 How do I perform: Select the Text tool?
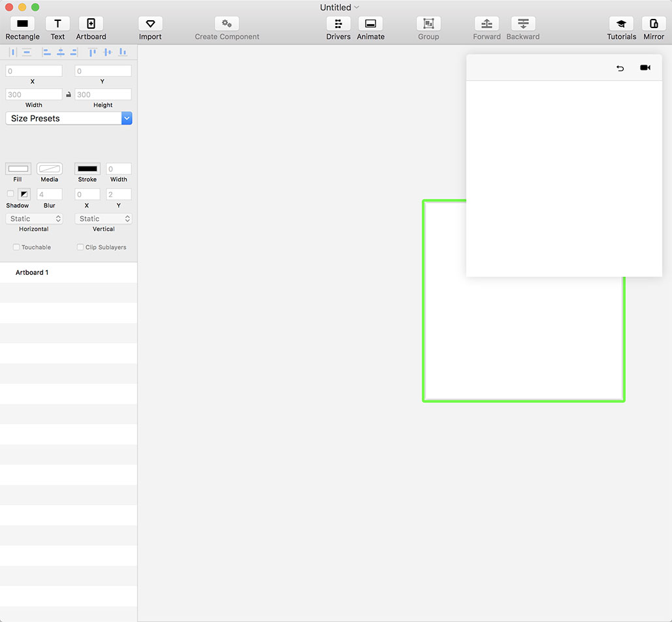click(57, 24)
